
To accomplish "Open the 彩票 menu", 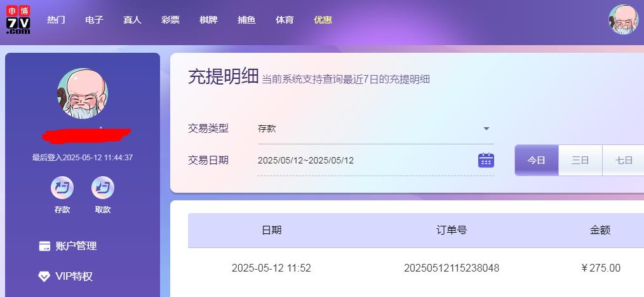I will (x=170, y=20).
